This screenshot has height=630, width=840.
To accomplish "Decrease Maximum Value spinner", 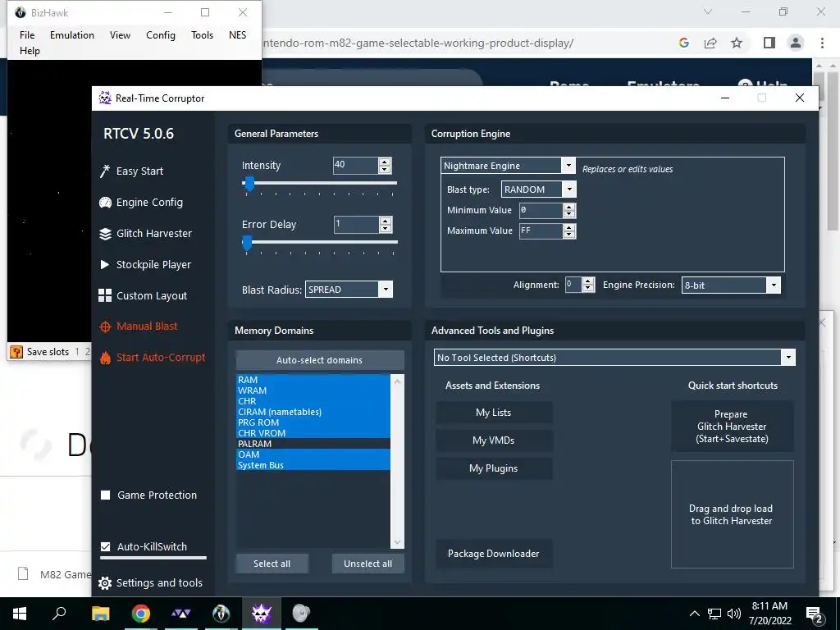I will [x=569, y=235].
